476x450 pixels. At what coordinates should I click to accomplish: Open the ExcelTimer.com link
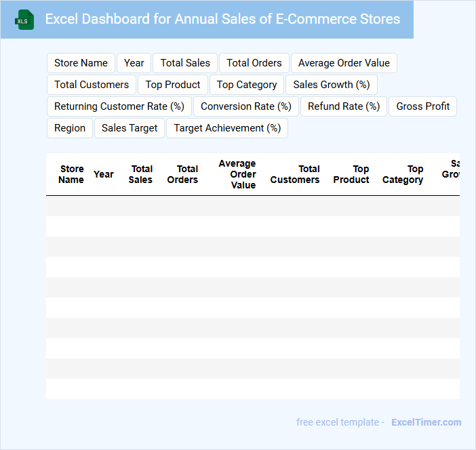click(426, 422)
